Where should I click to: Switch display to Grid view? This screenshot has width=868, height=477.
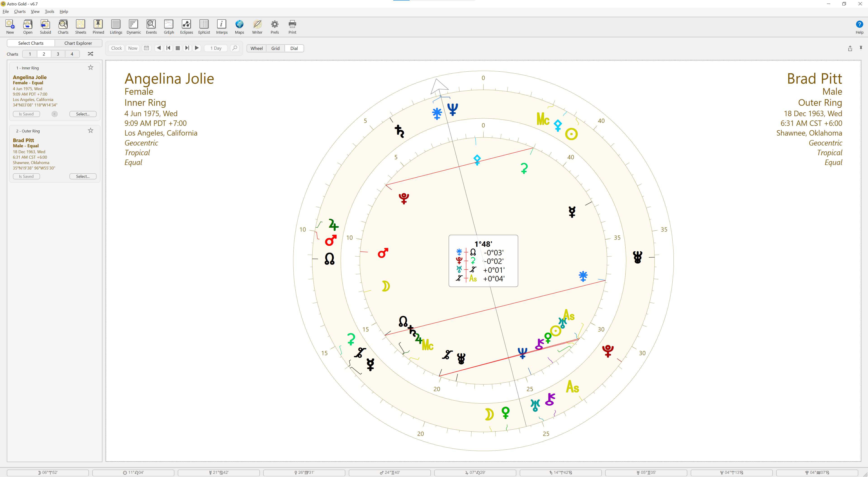click(275, 48)
